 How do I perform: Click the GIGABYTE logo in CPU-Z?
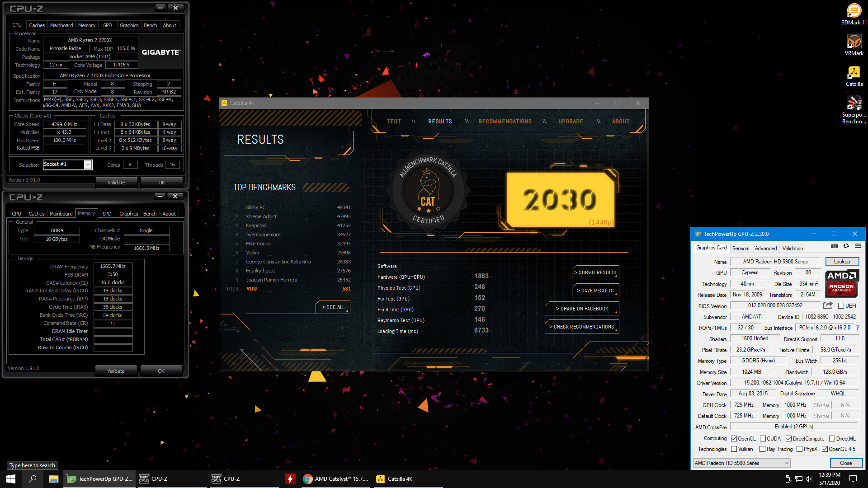click(x=161, y=52)
